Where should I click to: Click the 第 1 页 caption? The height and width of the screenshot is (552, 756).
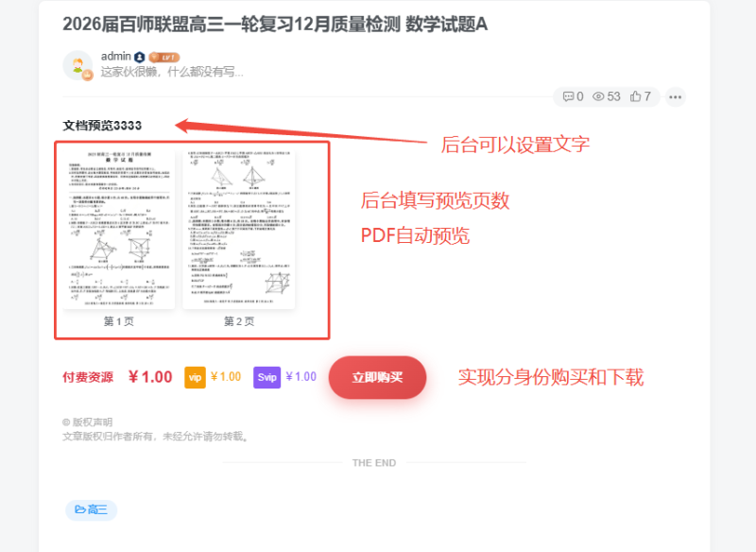click(x=119, y=321)
